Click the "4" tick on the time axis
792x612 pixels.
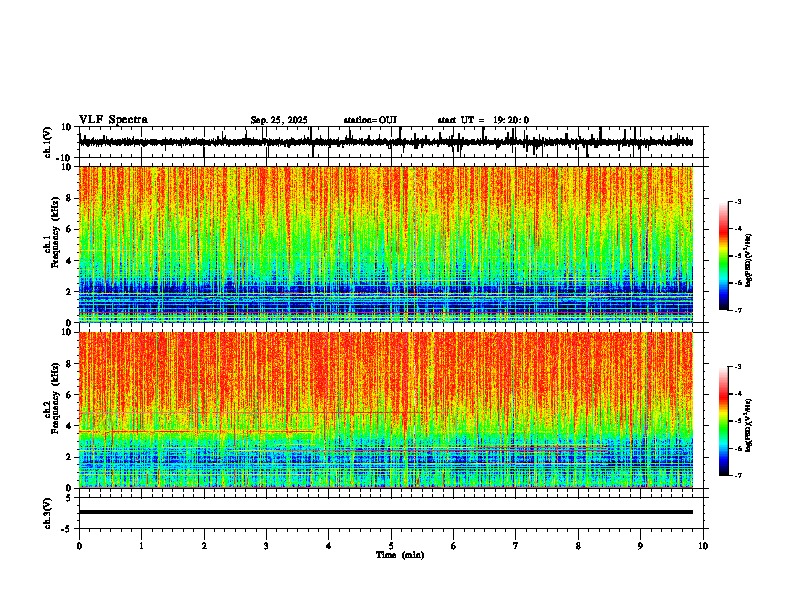point(329,546)
